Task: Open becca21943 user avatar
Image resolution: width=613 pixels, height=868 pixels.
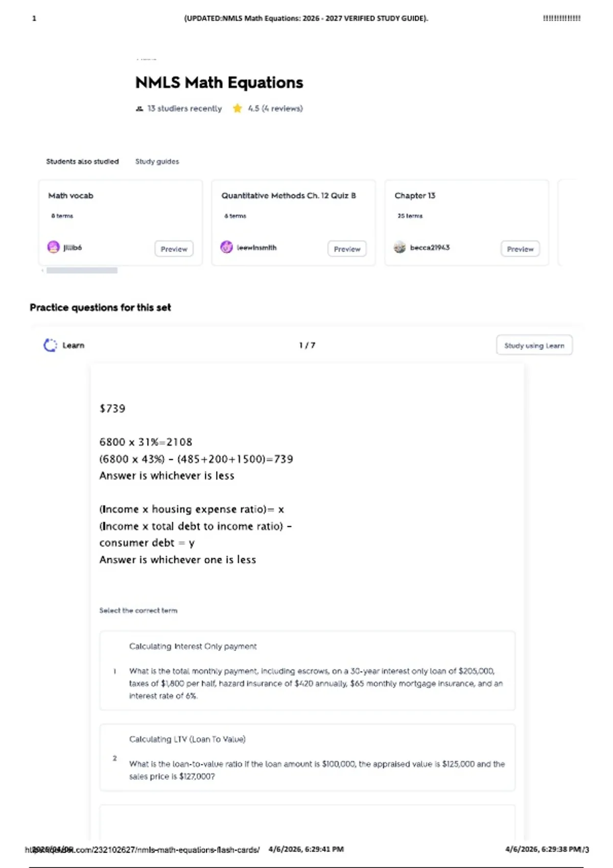Action: (x=400, y=248)
